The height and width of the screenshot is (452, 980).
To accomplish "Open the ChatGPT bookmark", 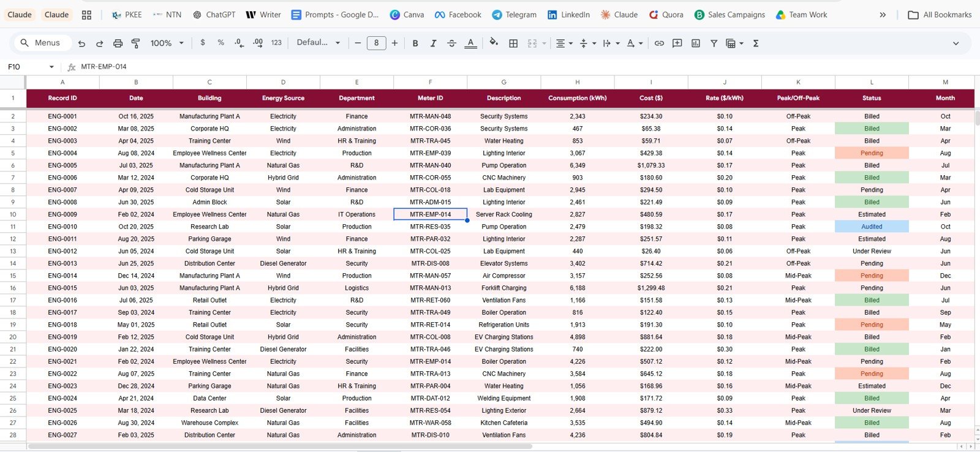I will pyautogui.click(x=214, y=15).
